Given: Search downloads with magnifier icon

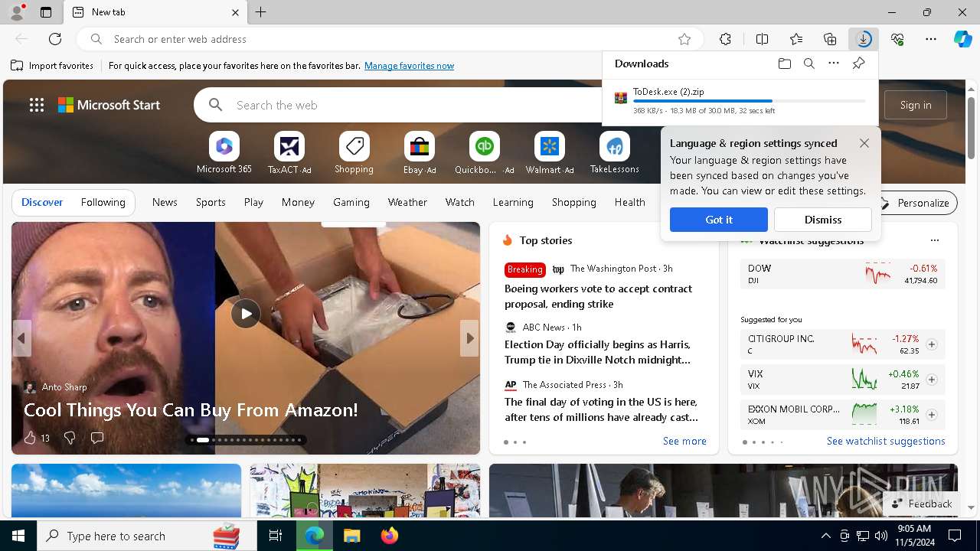Looking at the screenshot, I should [x=808, y=64].
